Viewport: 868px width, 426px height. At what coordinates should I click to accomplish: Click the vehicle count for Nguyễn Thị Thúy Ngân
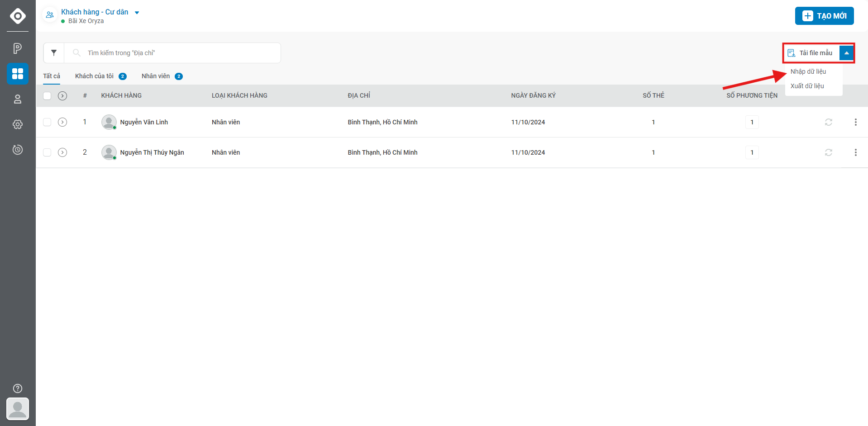(752, 152)
